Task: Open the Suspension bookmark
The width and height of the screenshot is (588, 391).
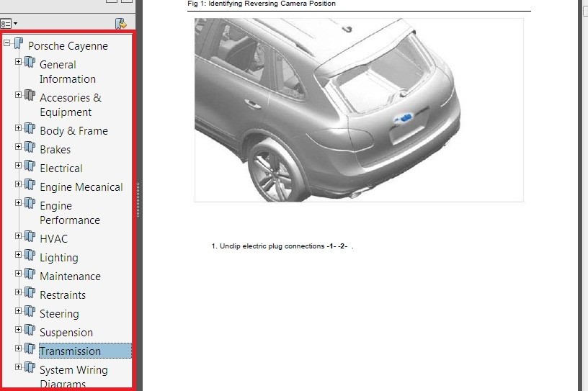Action: point(66,333)
